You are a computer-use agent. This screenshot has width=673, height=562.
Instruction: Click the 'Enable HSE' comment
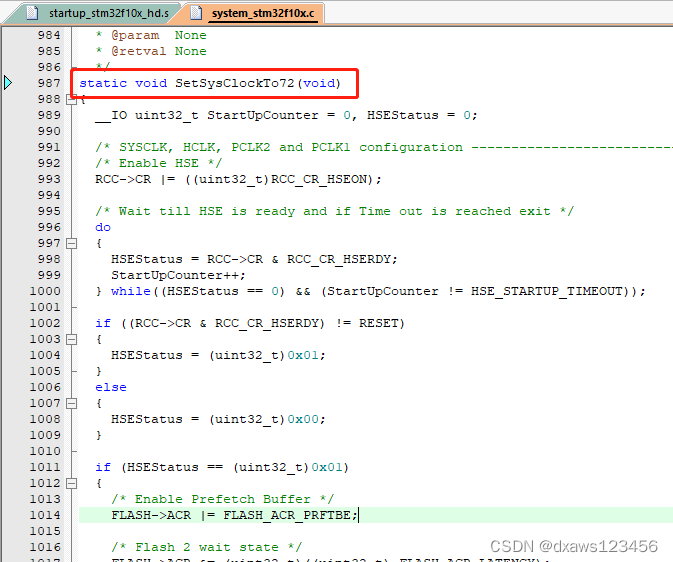158,163
